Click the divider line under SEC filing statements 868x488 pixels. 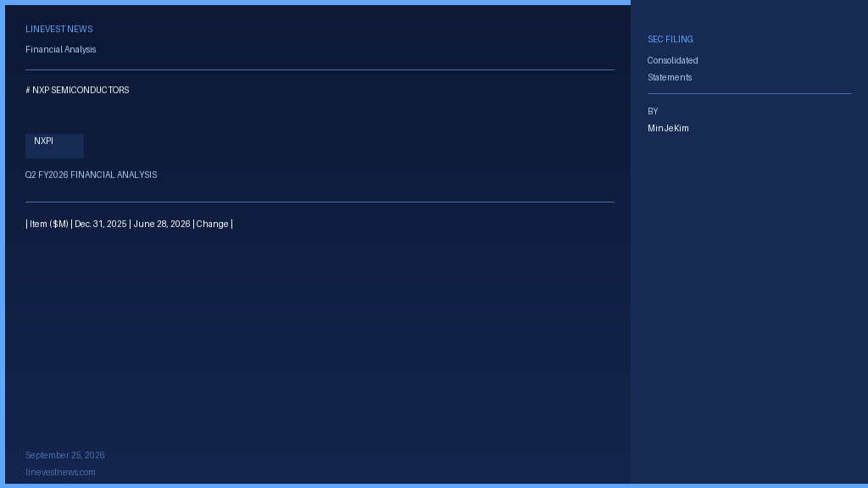coord(749,93)
